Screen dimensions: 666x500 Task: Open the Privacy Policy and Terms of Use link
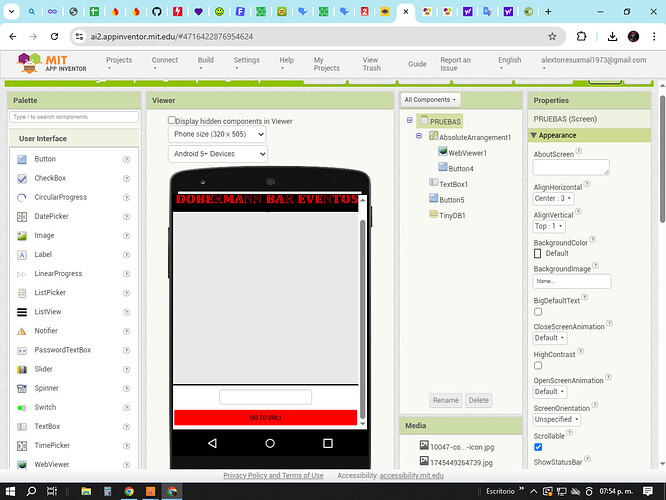click(x=273, y=475)
